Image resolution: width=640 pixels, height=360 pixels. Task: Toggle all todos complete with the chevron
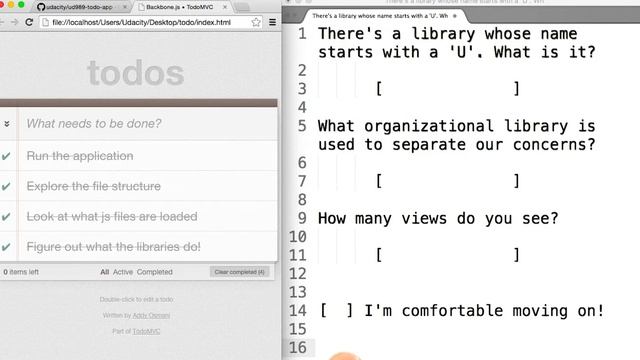point(7,124)
